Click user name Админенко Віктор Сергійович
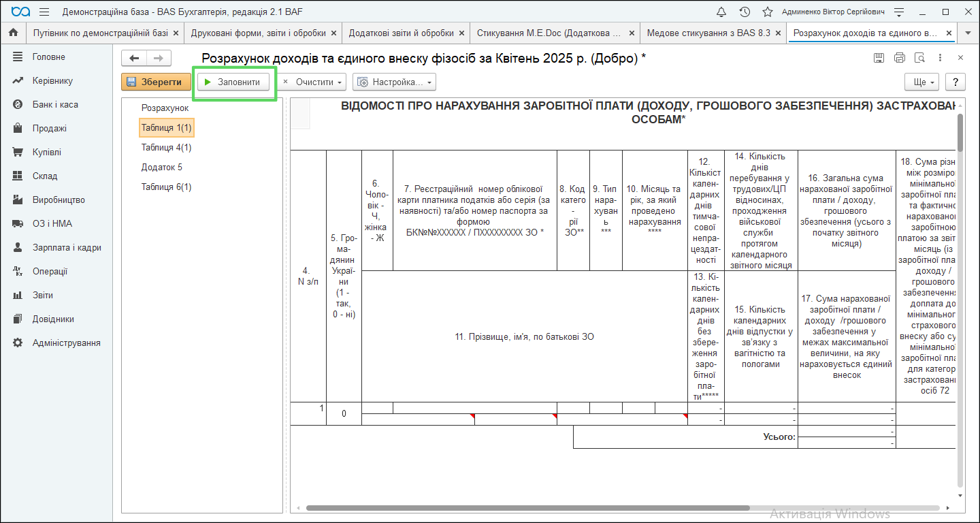The width and height of the screenshot is (980, 523). point(833,12)
